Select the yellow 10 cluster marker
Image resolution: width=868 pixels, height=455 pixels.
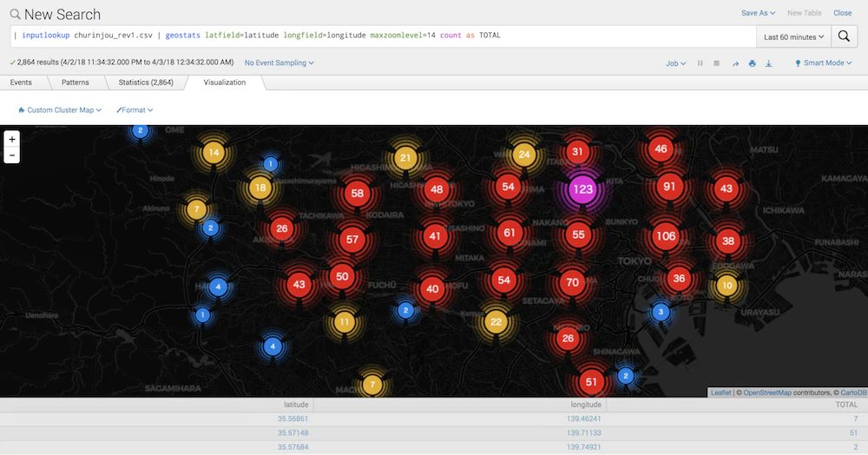coord(727,286)
